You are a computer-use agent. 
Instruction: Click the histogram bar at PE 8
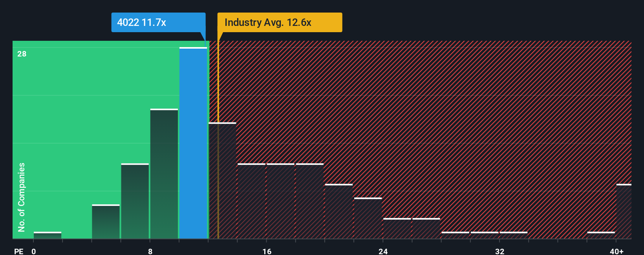pyautogui.click(x=164, y=174)
